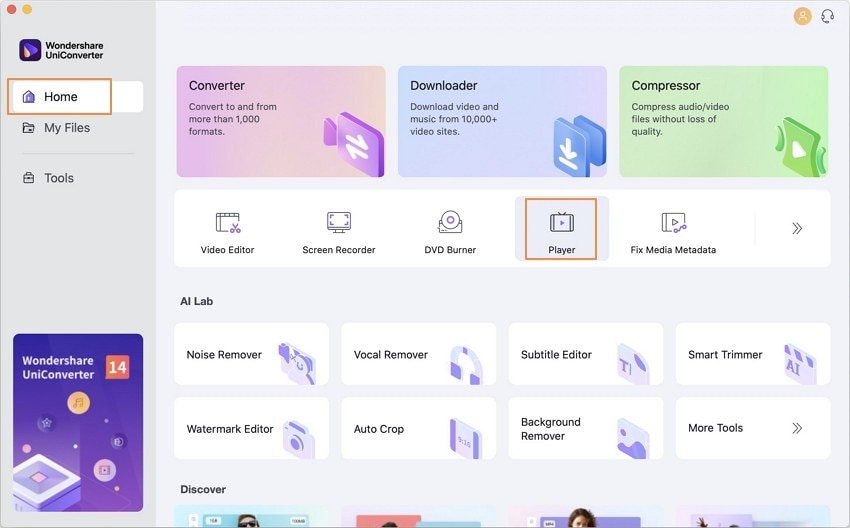Expand more tools with double chevron
The image size is (850, 528).
pos(796,228)
